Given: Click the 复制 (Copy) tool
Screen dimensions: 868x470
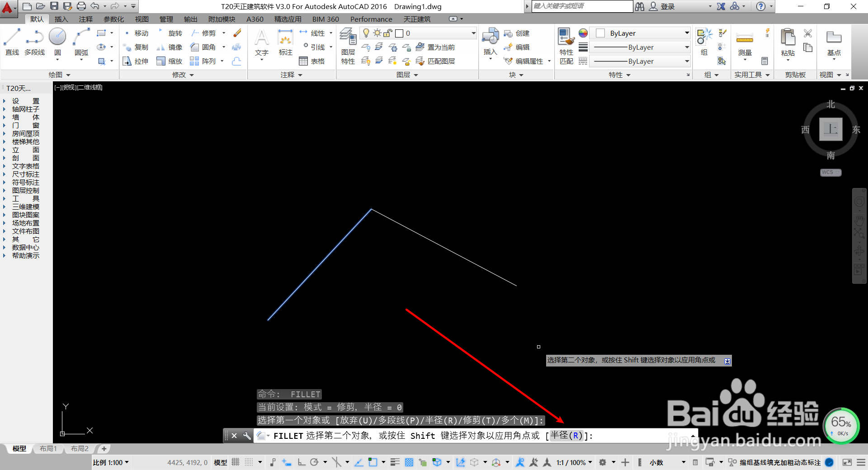Looking at the screenshot, I should click(x=136, y=47).
